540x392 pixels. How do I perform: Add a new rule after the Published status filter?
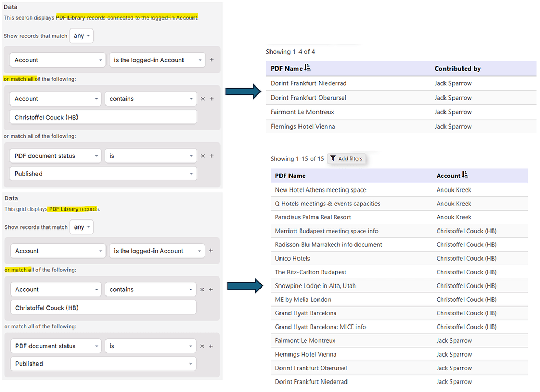[x=210, y=156]
